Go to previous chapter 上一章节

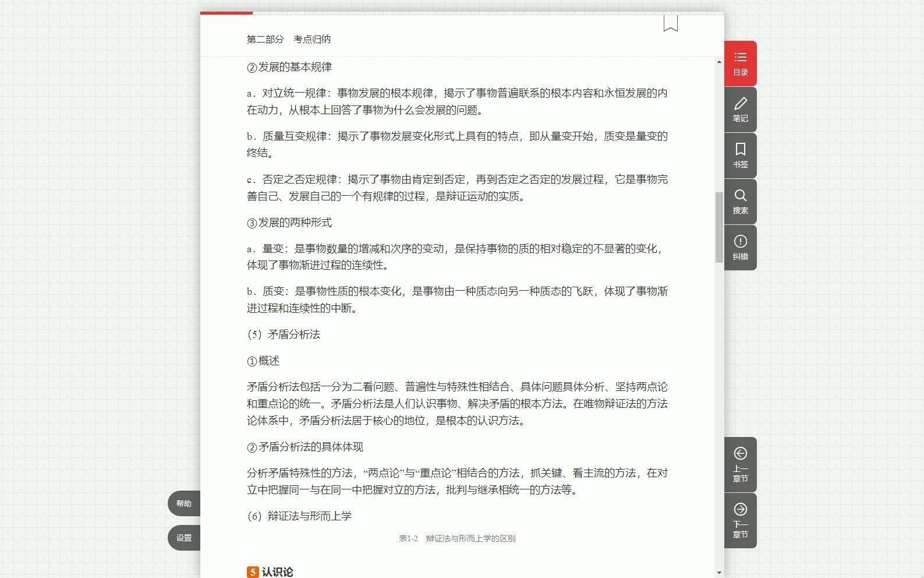[740, 464]
